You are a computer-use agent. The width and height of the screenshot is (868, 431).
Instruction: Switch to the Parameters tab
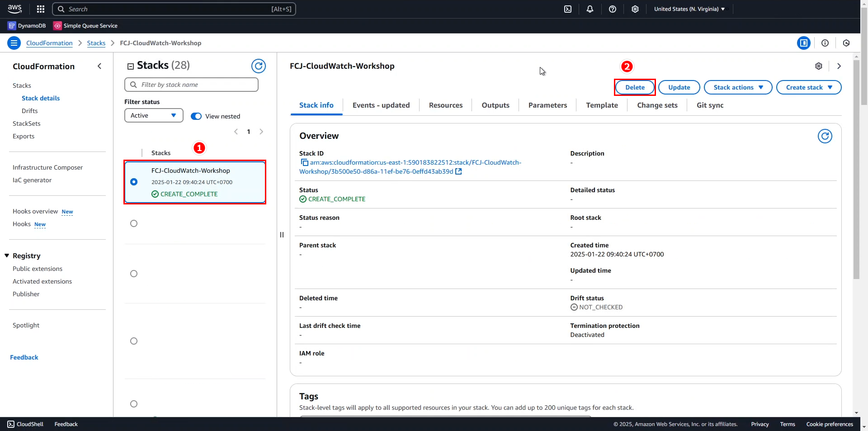547,105
